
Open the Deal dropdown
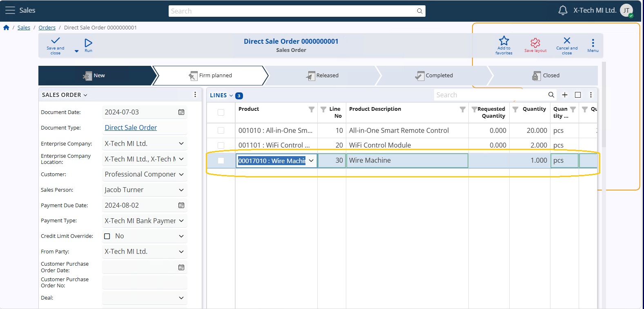tap(181, 298)
